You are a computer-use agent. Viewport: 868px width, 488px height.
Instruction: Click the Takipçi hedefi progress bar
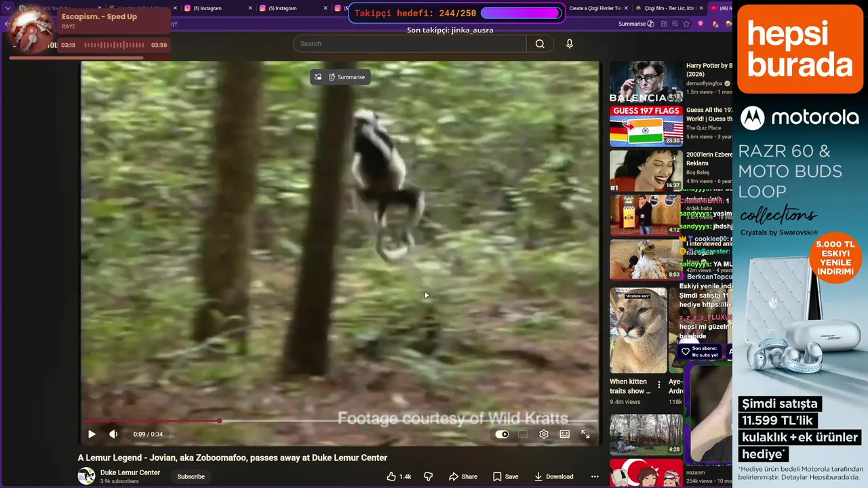click(521, 13)
